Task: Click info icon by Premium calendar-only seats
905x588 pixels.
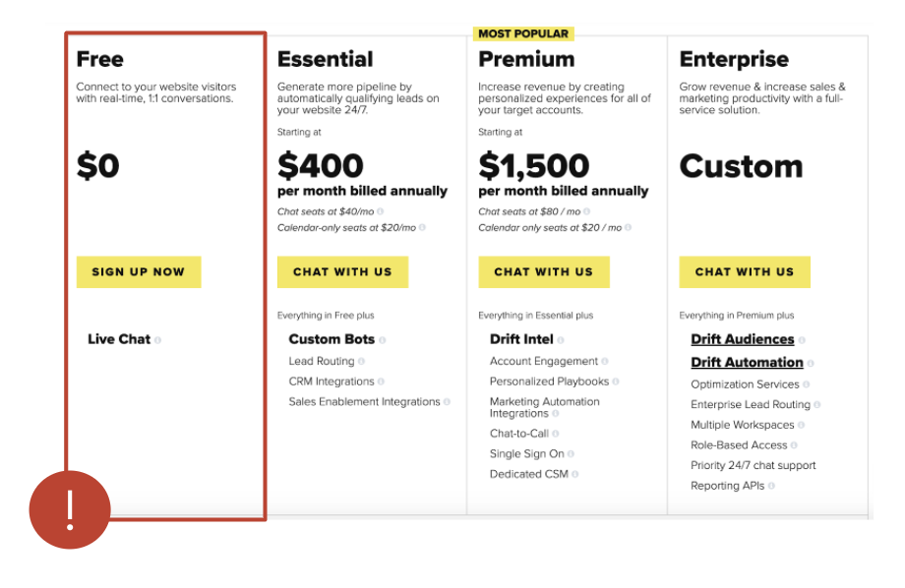Action: 628,228
